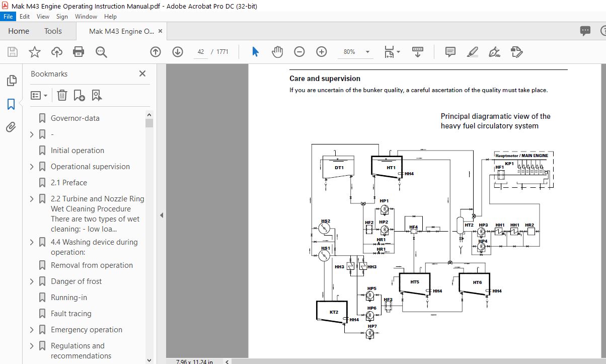The width and height of the screenshot is (606, 364).
Task: Close the Mak M43 Engine document tab
Action: 161,31
